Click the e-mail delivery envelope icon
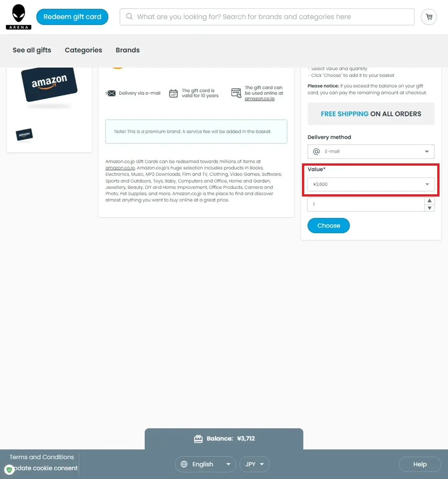This screenshot has height=479, width=448. click(x=111, y=93)
